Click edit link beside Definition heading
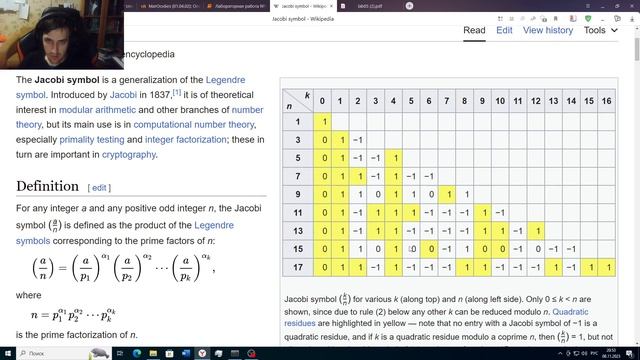The width and height of the screenshot is (640, 360). pos(99,188)
